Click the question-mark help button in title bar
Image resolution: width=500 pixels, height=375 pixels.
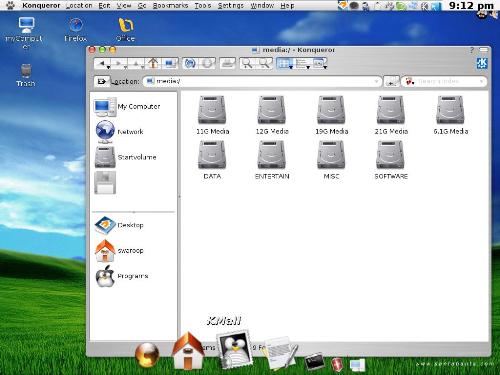pyautogui.click(x=472, y=50)
